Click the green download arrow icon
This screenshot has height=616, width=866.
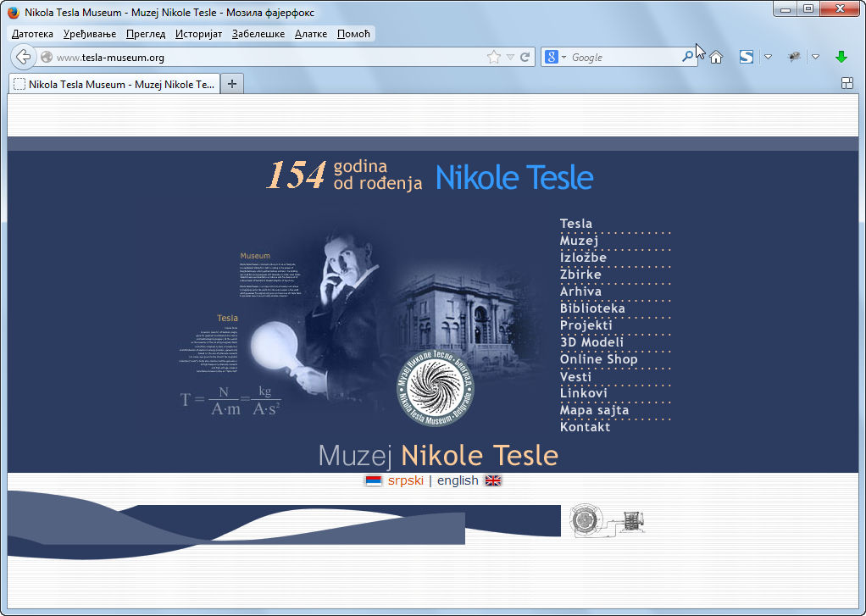click(841, 57)
